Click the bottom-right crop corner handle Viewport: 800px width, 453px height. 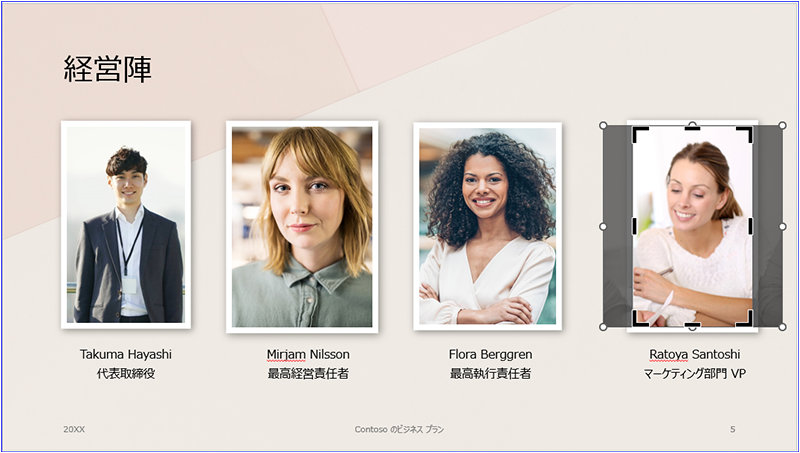746,319
